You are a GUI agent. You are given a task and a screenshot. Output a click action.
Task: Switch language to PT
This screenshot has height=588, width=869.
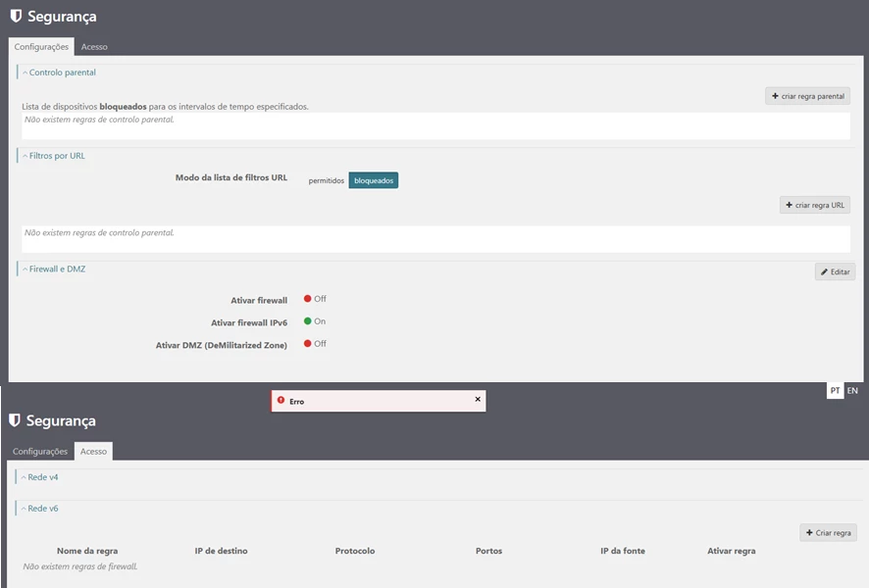click(x=836, y=390)
